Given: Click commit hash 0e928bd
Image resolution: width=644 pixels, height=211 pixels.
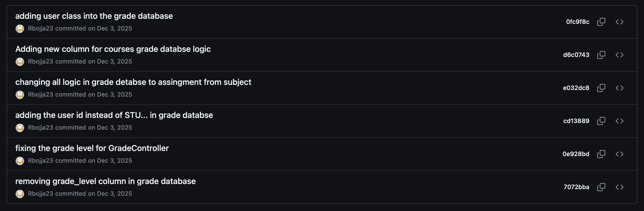Looking at the screenshot, I should tap(576, 154).
